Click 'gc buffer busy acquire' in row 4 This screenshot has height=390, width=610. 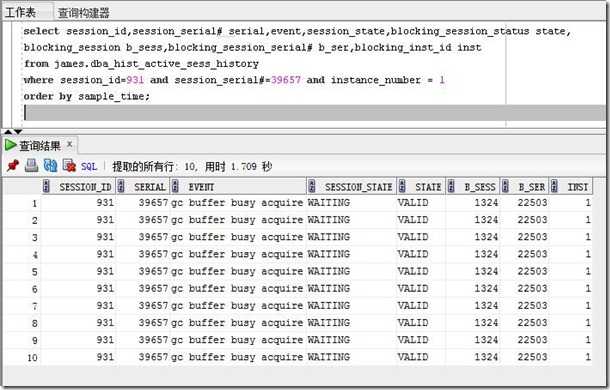pos(237,254)
